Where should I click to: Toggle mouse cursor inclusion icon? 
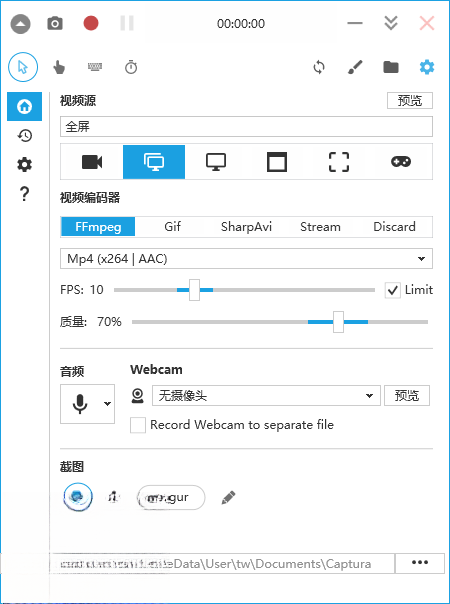[23, 67]
